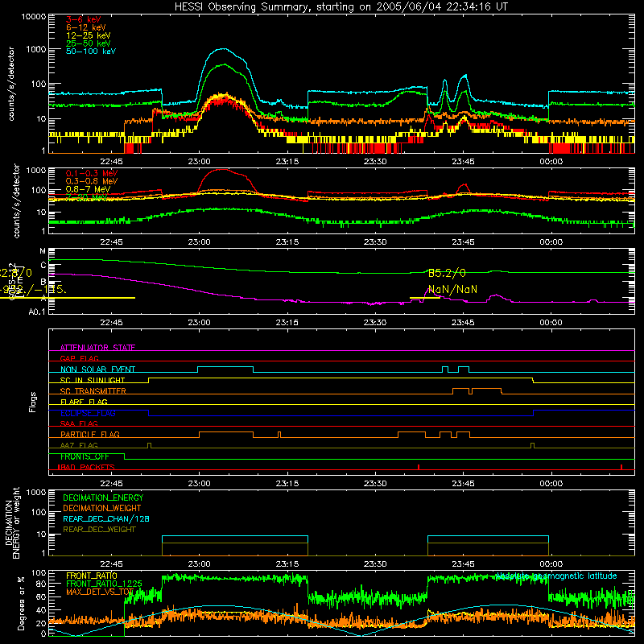Viewport: 644px width, 644px height.
Task: Click the 22:45 tick under the MeV count-rate panel
Action: click(x=111, y=242)
